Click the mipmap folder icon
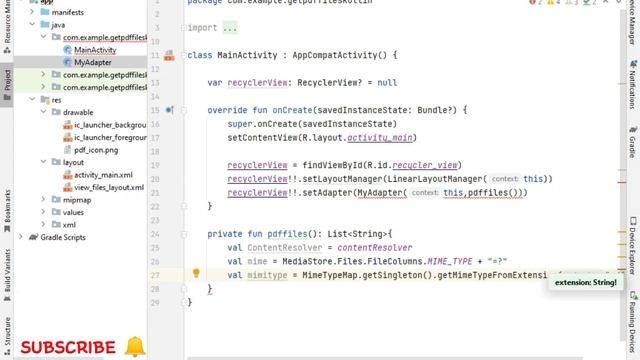This screenshot has height=360, width=640. (56, 200)
